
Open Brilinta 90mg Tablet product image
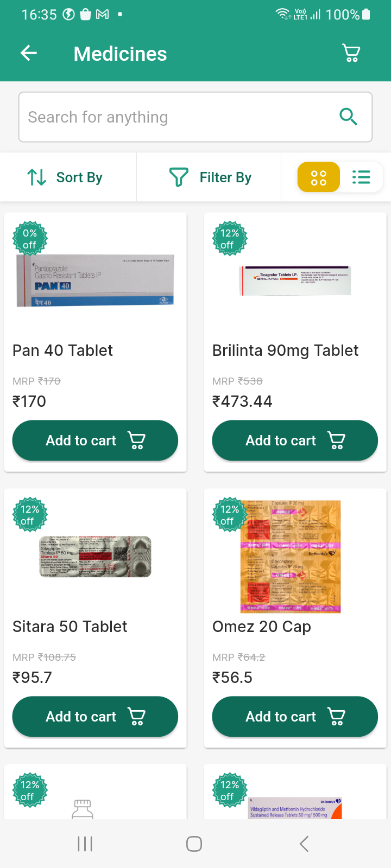point(296,280)
